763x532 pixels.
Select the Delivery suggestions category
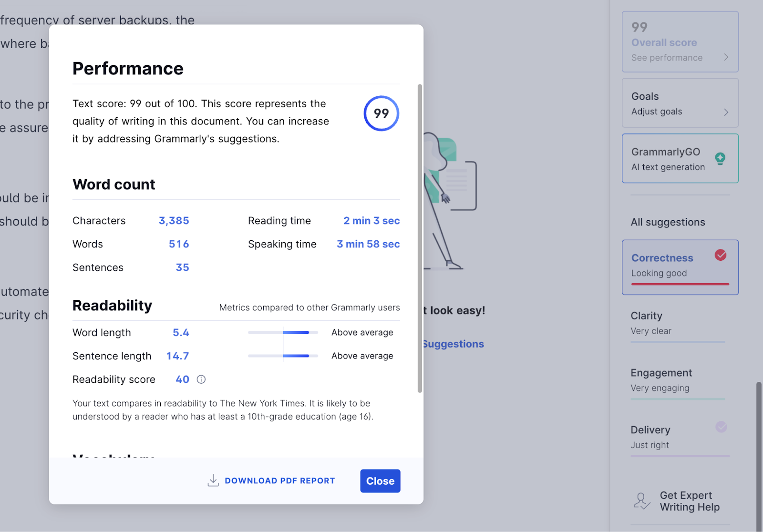point(680,440)
